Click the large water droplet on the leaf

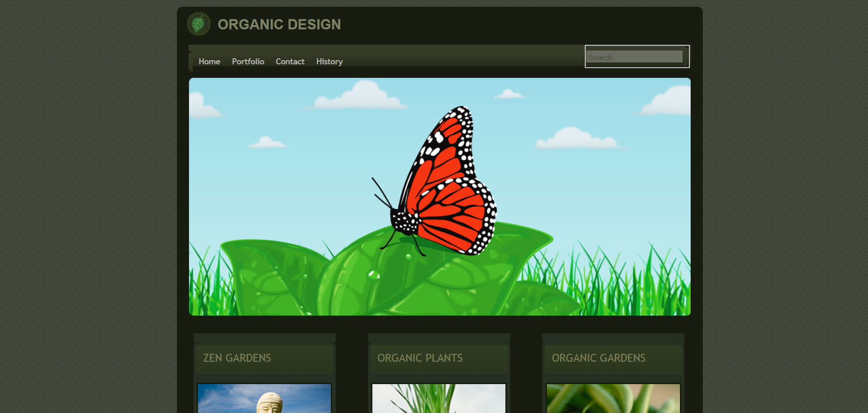[373, 275]
